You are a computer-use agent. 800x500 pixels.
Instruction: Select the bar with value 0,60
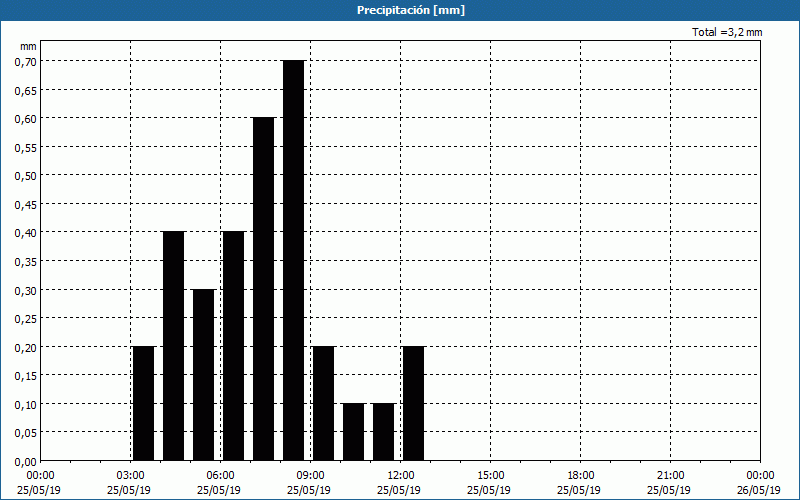click(263, 289)
